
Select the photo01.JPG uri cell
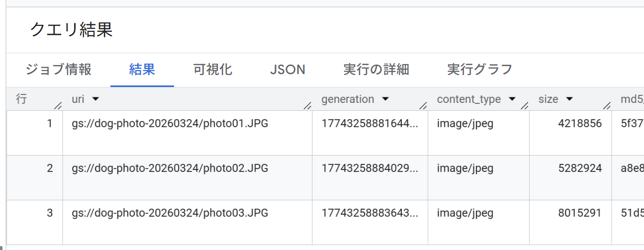(170, 124)
